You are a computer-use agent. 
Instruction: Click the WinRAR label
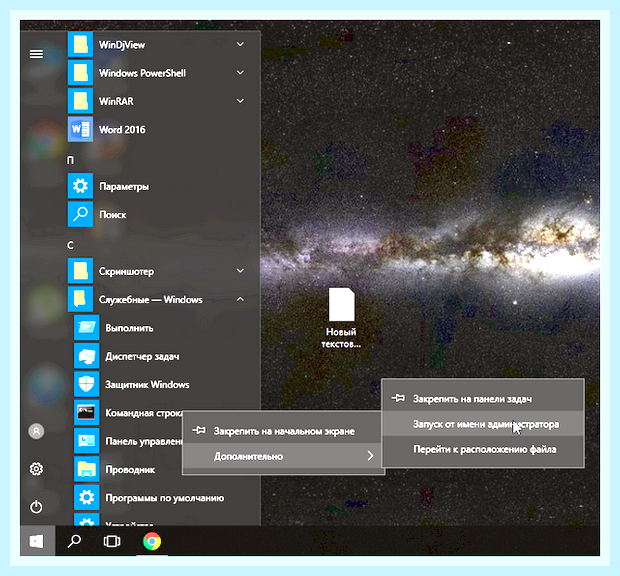click(x=116, y=101)
